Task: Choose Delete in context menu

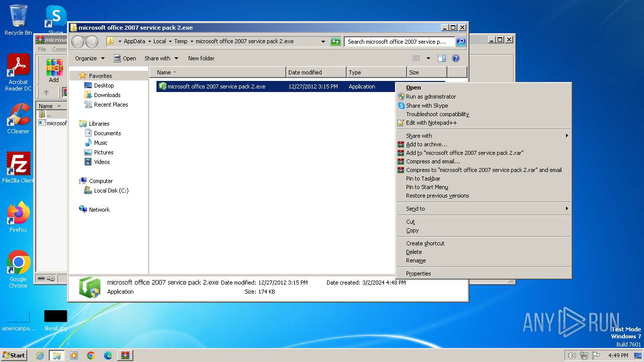Action: click(x=484, y=252)
